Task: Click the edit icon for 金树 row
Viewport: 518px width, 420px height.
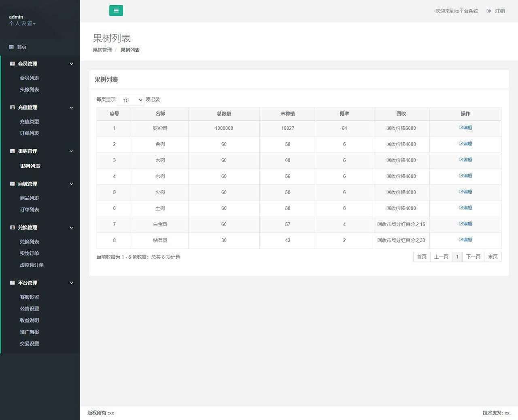Action: click(x=461, y=144)
